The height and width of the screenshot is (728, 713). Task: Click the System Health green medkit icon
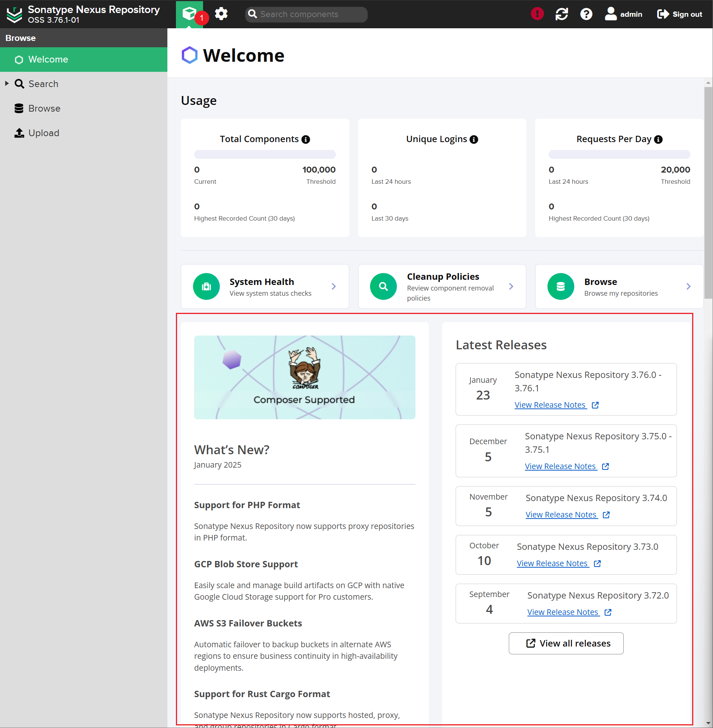point(206,286)
